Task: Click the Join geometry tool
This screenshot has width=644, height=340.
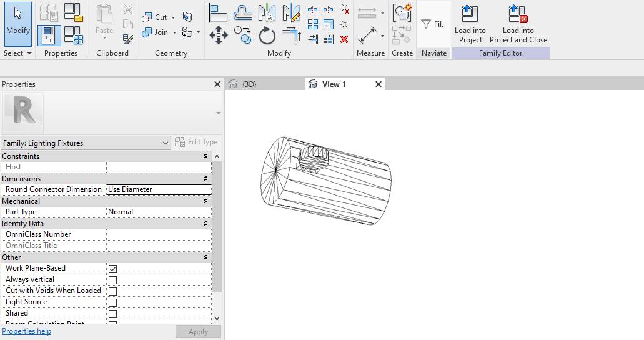Action: click(154, 32)
